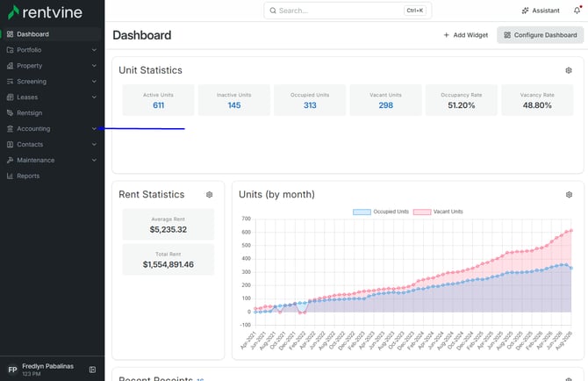Image resolution: width=588 pixels, height=381 pixels.
Task: Click the FP user avatar
Action: tap(12, 370)
